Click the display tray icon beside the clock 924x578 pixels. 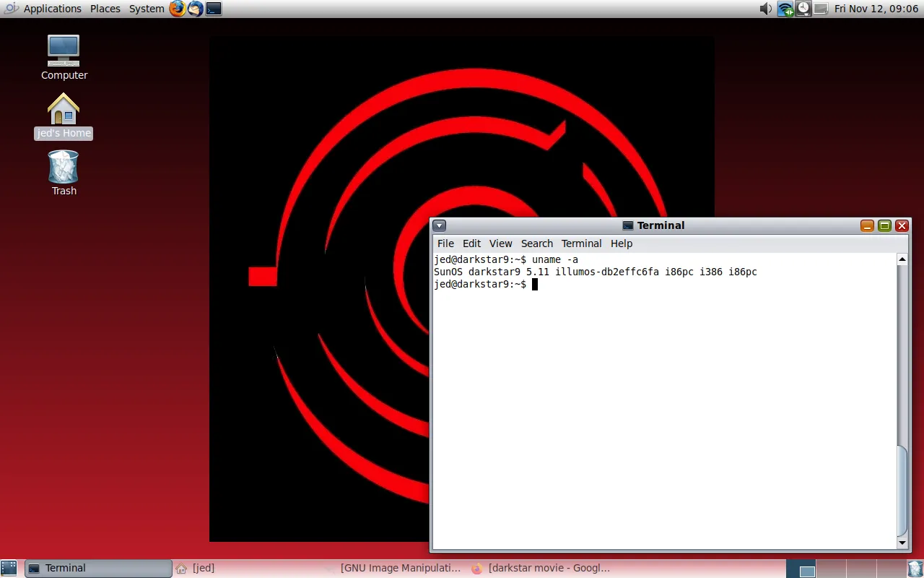821,9
